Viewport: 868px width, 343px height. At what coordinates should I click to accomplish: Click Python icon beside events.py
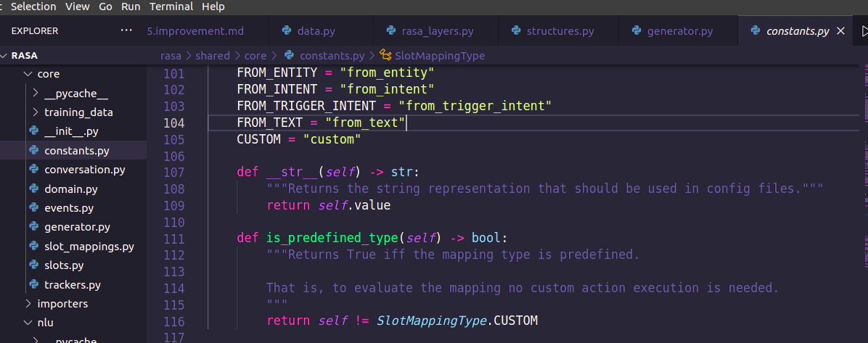34,208
